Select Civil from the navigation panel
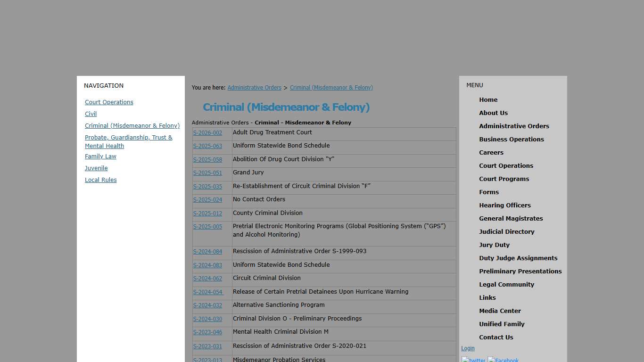This screenshot has width=644, height=362. (91, 114)
